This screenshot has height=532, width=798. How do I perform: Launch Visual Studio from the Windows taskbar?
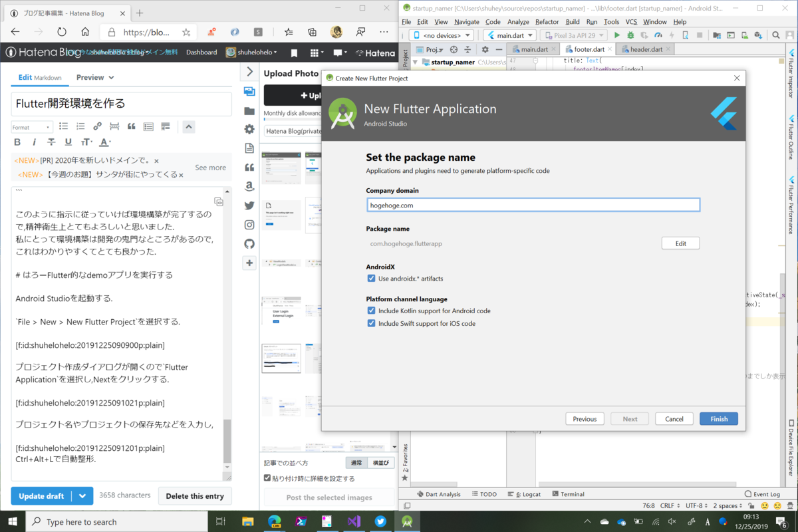[x=353, y=521]
